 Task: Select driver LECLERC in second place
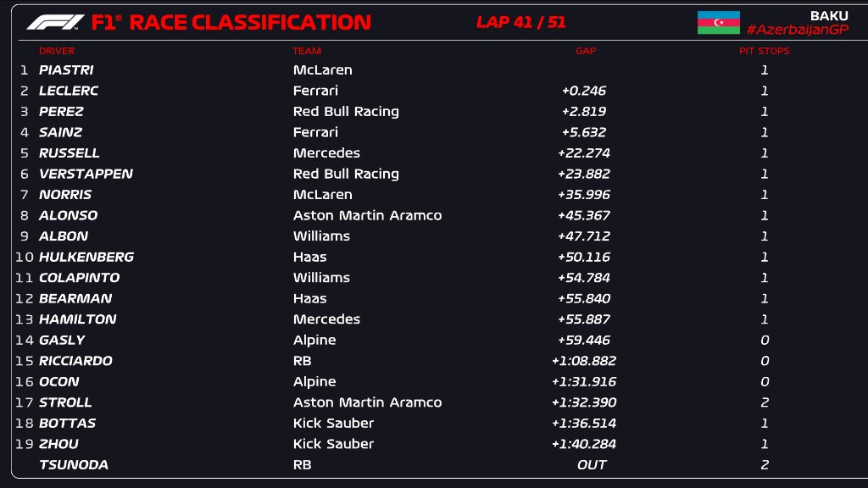click(69, 91)
